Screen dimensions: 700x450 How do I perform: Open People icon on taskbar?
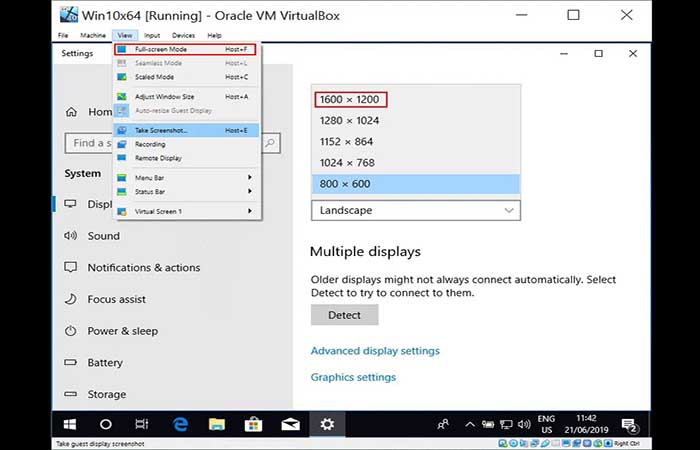[443, 424]
